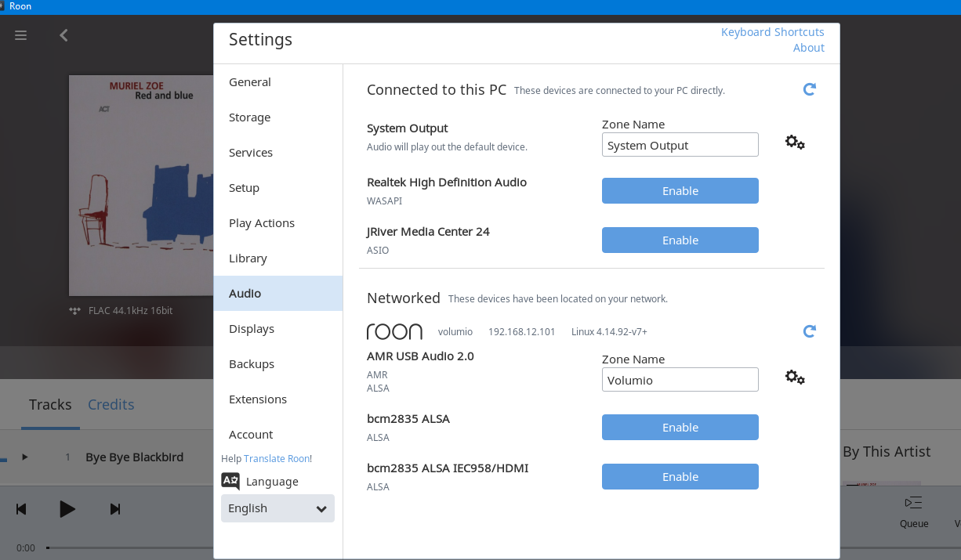Open the Queue icon
The width and height of the screenshot is (961, 560).
pos(913,503)
